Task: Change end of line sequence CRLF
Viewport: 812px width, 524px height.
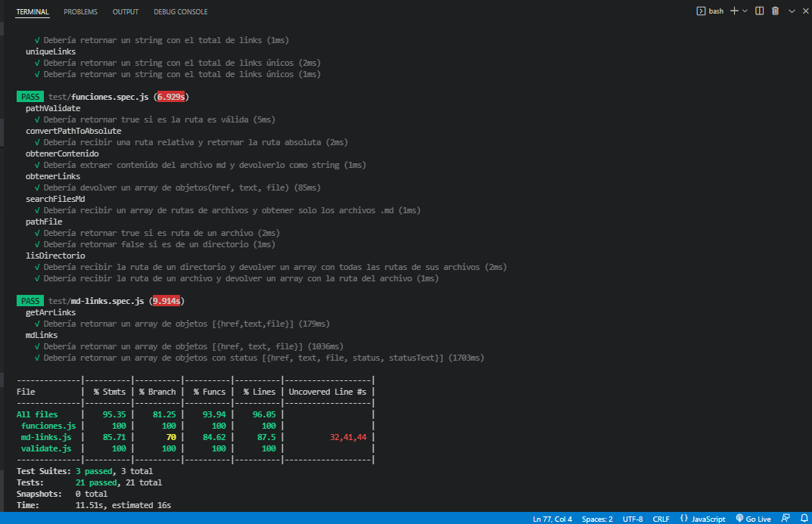Action: (661, 519)
